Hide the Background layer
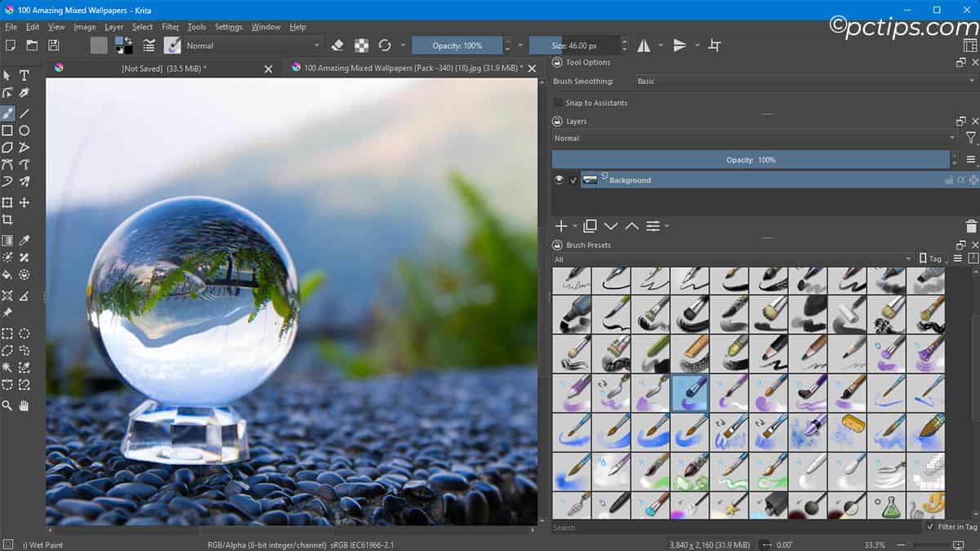This screenshot has height=551, width=980. [559, 180]
